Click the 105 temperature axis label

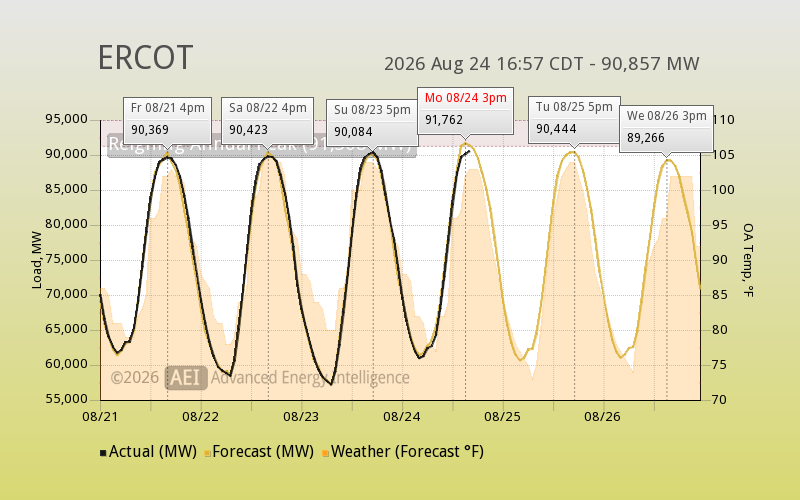pos(724,155)
